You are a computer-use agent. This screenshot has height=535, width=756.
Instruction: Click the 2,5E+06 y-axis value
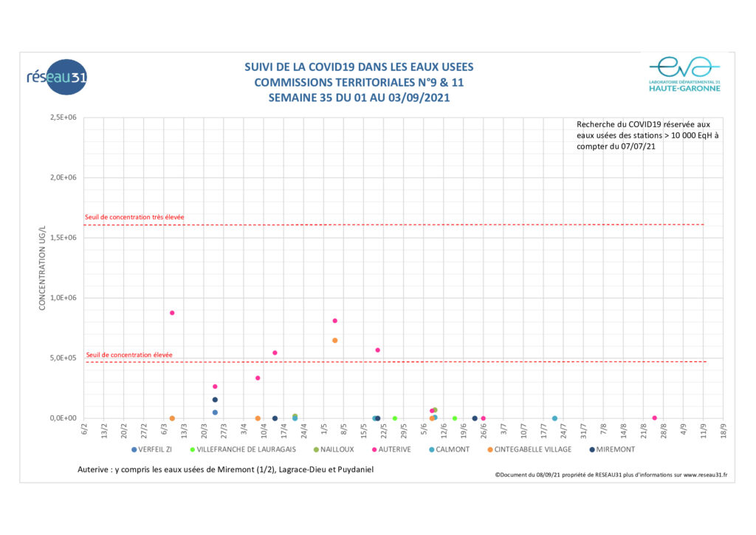click(x=63, y=117)
